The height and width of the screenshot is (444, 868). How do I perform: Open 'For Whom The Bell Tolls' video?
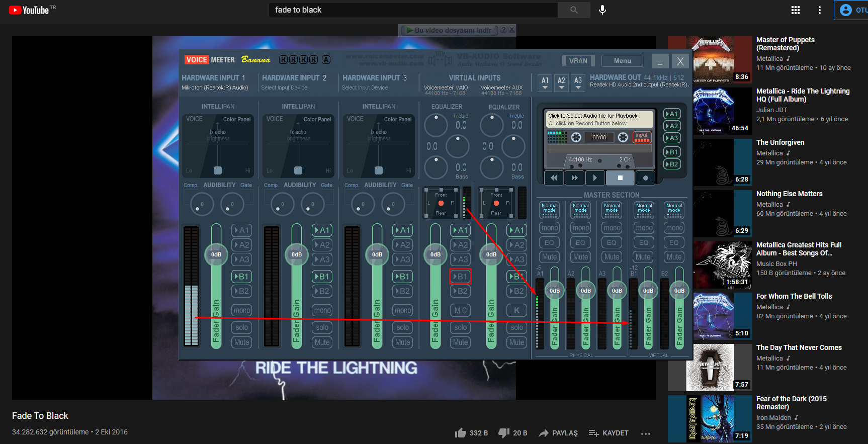pyautogui.click(x=794, y=296)
